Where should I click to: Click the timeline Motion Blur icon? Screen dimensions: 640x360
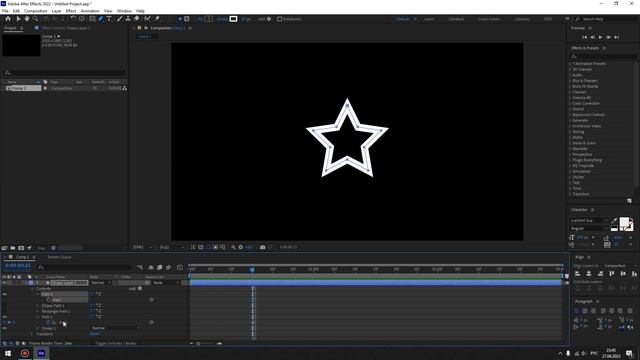(168, 267)
